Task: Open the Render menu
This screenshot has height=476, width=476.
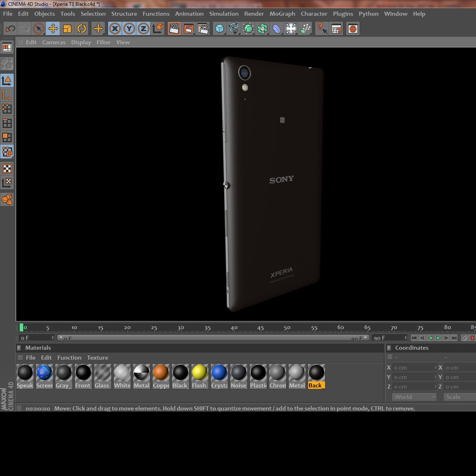Action: click(x=254, y=14)
